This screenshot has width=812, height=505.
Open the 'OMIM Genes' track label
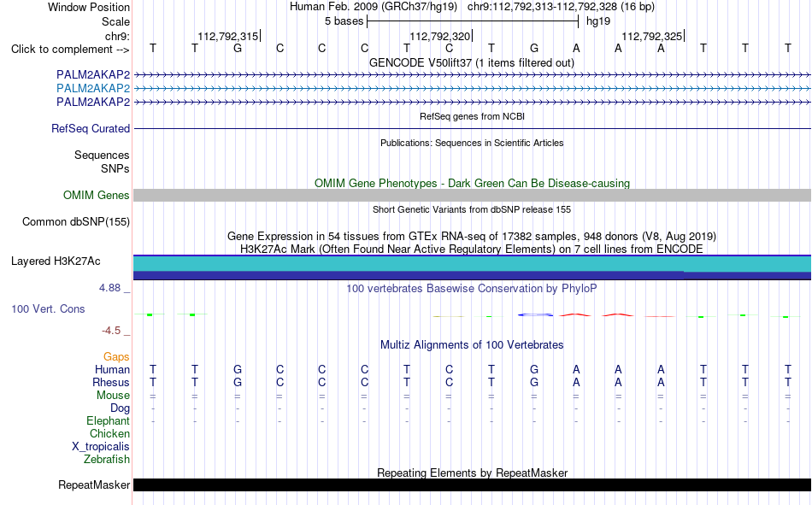(97, 196)
